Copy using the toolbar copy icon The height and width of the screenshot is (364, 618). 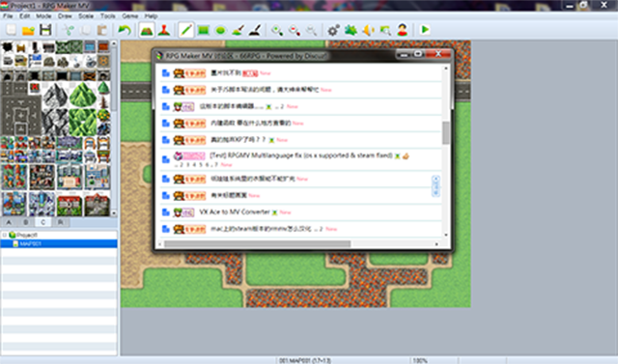coord(86,30)
